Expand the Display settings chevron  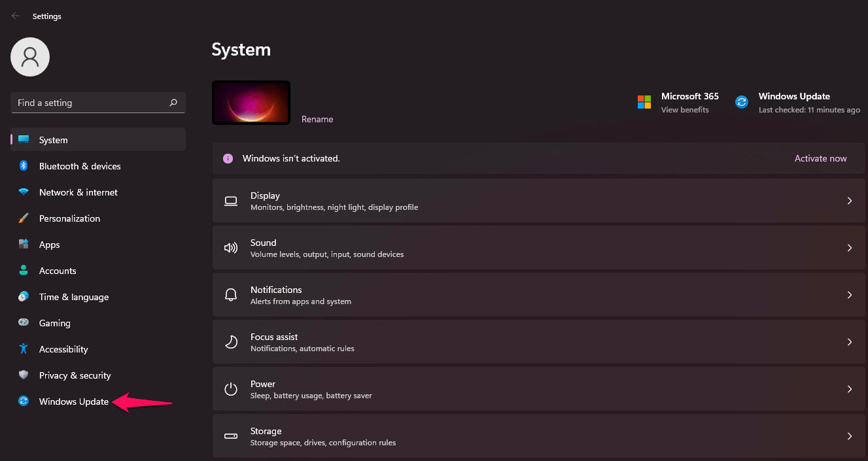pos(849,201)
